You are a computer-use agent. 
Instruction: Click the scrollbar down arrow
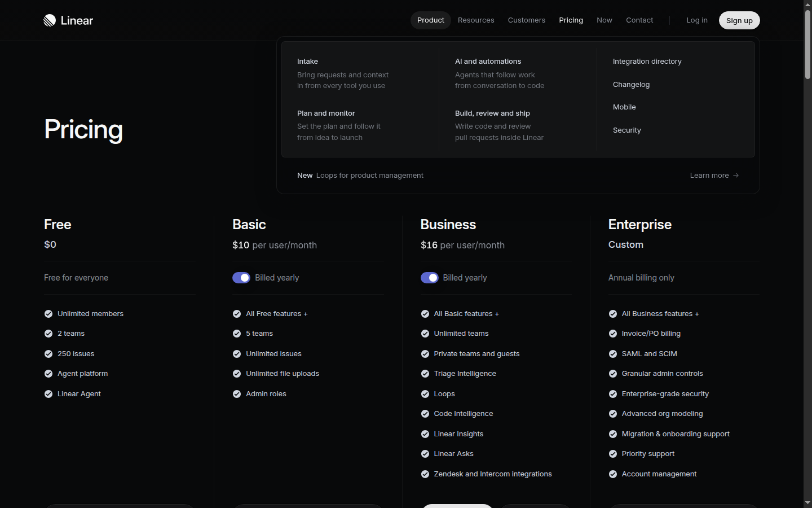pos(807,503)
